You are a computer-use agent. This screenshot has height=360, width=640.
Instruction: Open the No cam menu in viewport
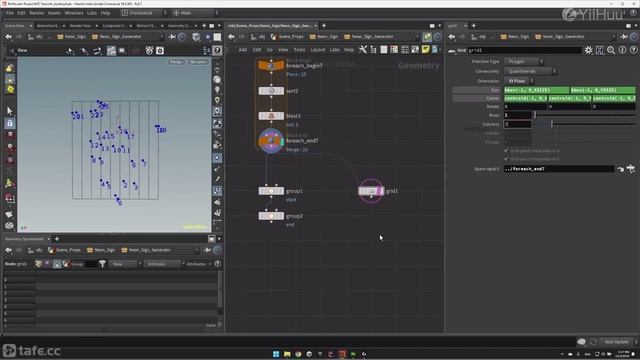[x=198, y=62]
